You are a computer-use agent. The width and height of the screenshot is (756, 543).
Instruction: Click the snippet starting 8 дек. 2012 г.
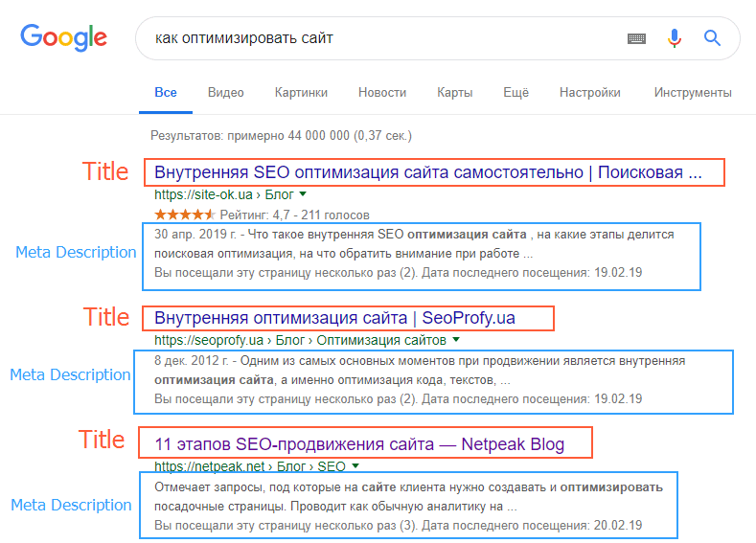420,371
